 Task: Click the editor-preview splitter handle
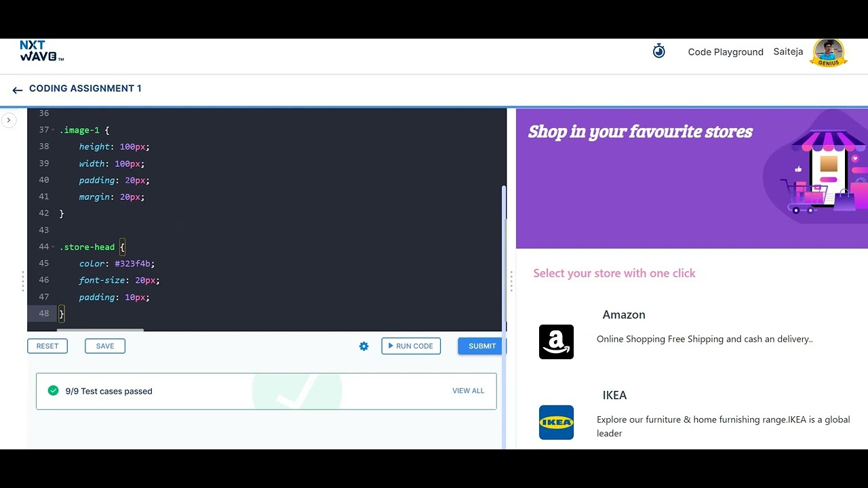[511, 281]
